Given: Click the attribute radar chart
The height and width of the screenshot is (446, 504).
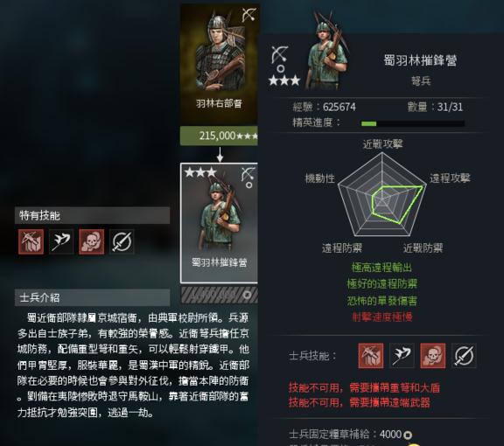Looking at the screenshot, I should pyautogui.click(x=381, y=194).
